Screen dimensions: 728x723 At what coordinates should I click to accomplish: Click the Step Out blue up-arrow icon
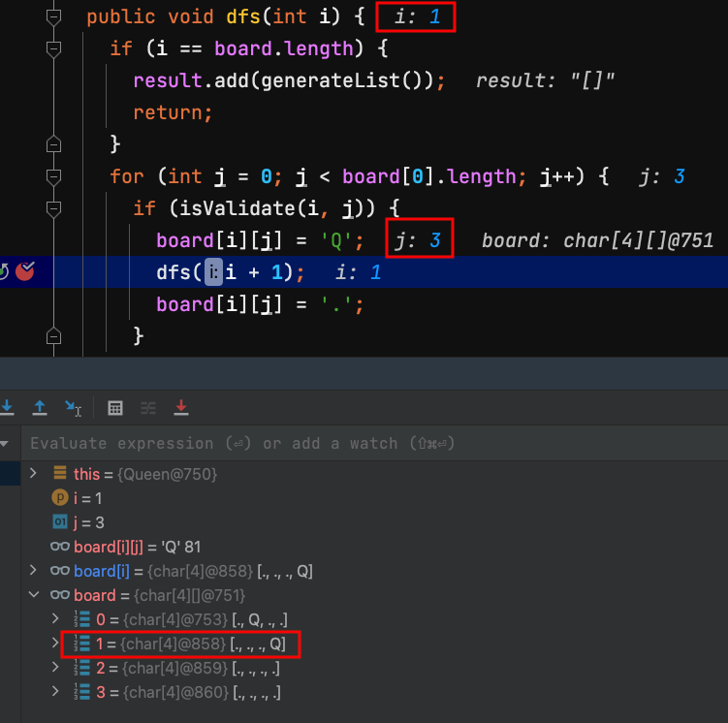(x=40, y=408)
